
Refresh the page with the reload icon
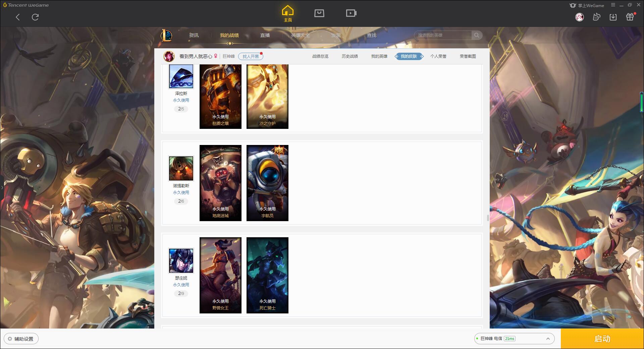[x=35, y=17]
